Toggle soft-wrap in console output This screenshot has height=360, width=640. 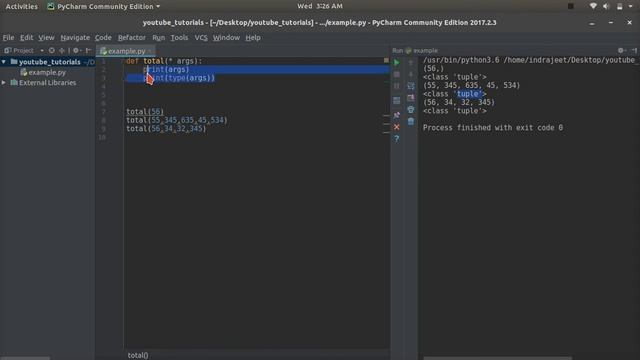click(x=411, y=86)
